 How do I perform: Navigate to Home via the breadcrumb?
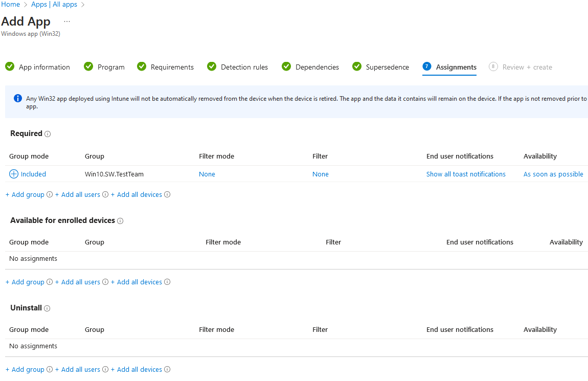coord(10,4)
